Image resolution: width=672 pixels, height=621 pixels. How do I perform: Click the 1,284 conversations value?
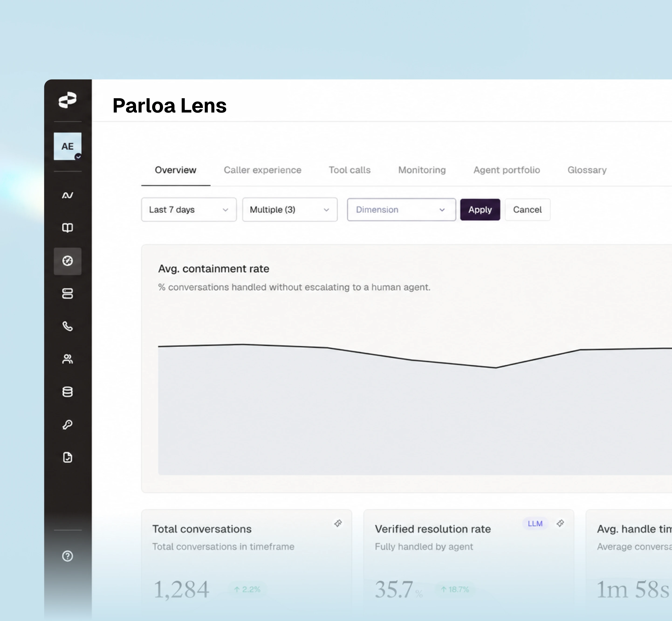[x=181, y=589]
